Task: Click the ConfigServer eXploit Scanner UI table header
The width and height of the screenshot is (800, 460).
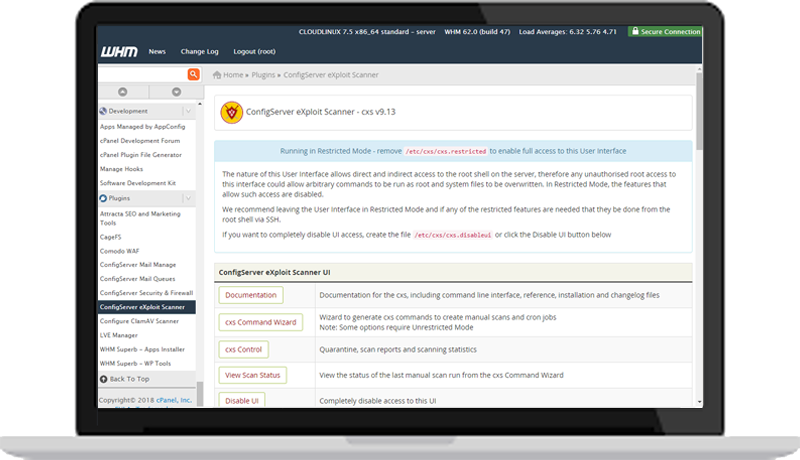Action: [453, 272]
